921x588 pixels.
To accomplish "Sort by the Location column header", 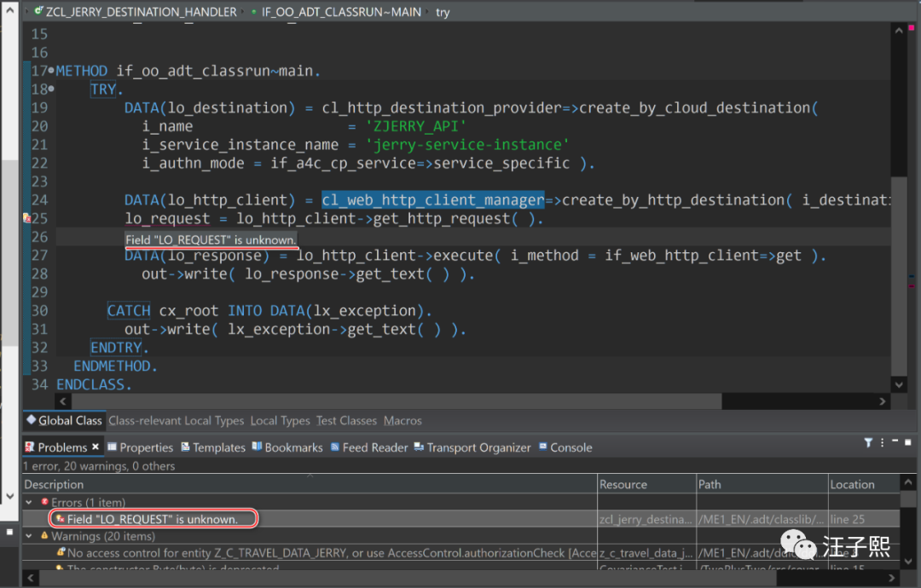I will tap(863, 484).
